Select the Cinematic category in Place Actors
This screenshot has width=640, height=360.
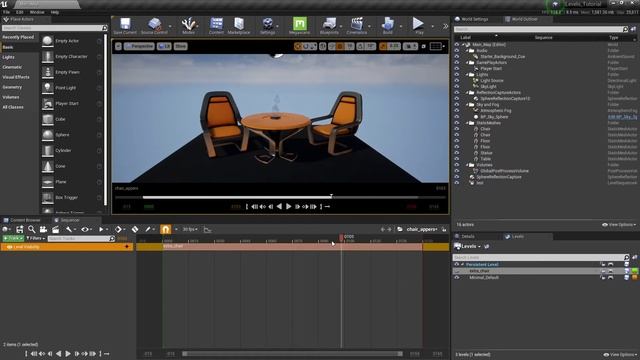click(x=12, y=67)
